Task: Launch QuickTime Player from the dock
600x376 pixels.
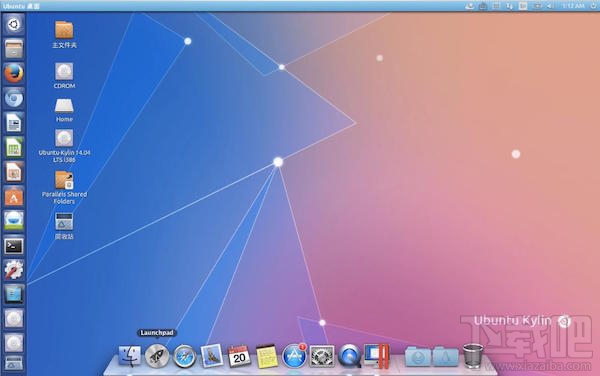Action: (x=349, y=356)
